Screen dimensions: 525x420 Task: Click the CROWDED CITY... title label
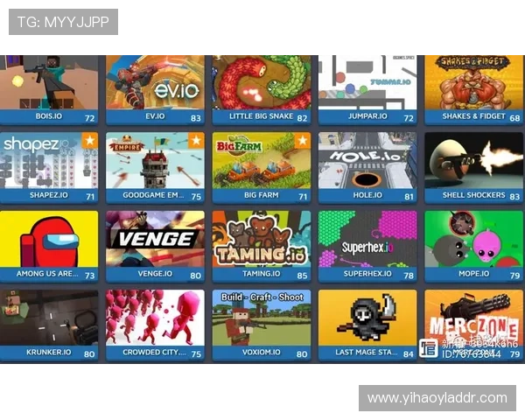click(154, 353)
